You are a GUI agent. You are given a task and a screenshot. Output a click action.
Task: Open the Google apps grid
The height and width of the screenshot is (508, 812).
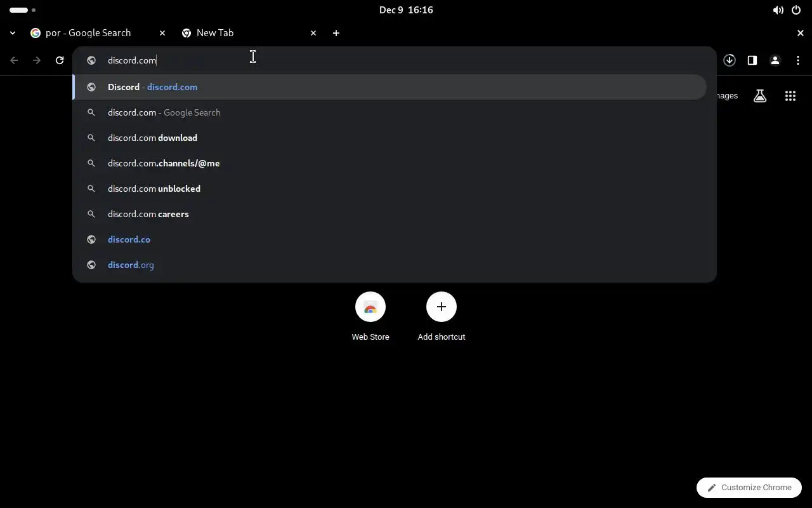click(x=790, y=96)
